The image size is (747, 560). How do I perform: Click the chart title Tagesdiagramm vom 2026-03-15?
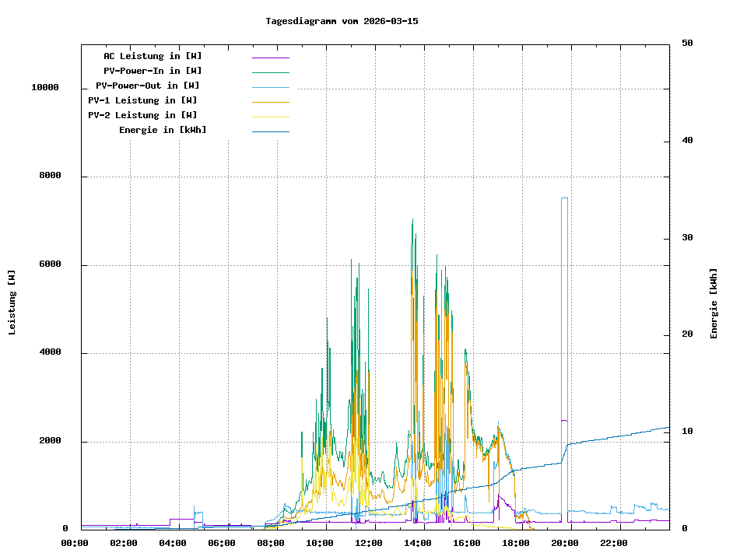point(342,21)
